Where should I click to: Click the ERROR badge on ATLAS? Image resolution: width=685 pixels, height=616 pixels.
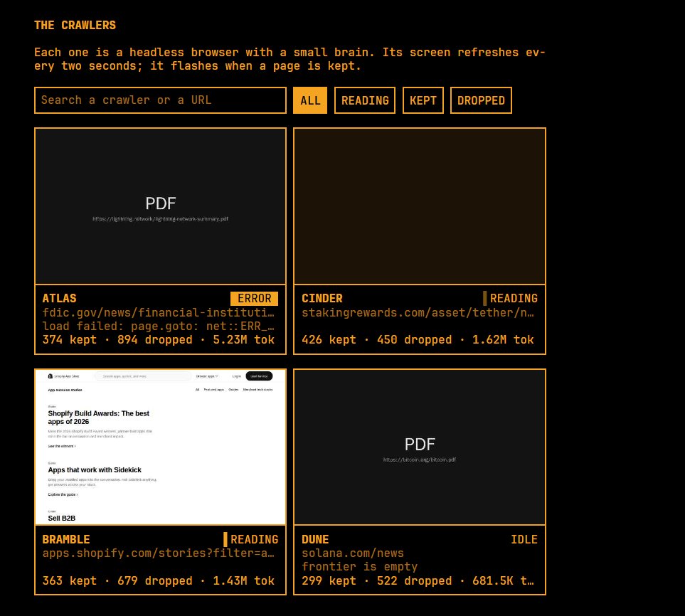[x=254, y=298]
